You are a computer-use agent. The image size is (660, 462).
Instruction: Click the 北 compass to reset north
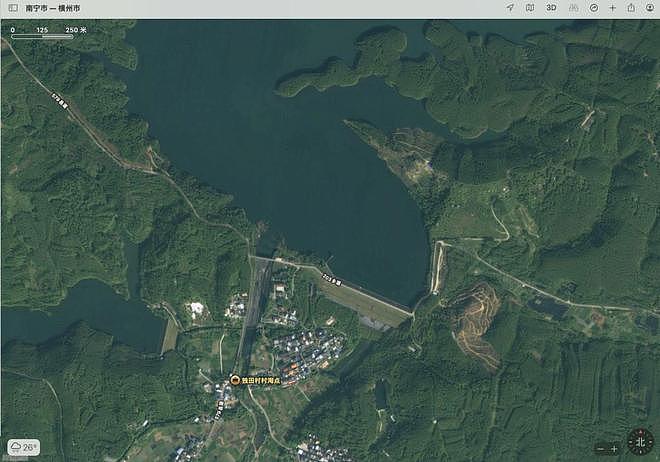coord(640,442)
